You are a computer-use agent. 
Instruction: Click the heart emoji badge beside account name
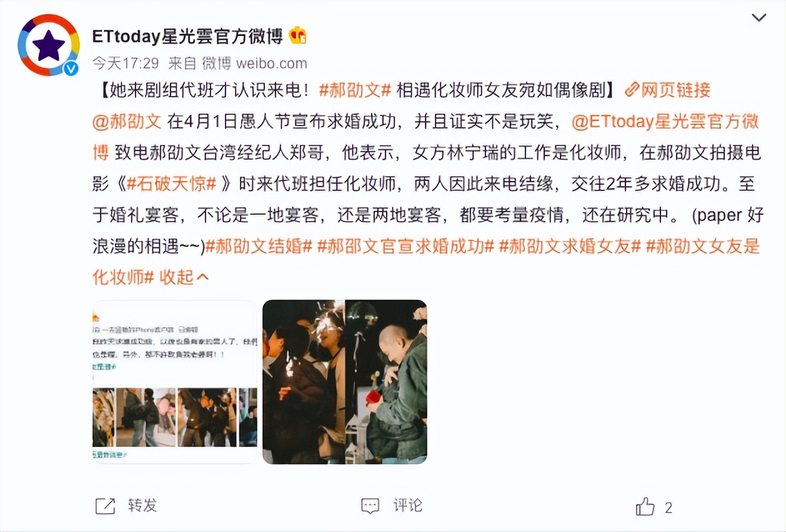coord(297,36)
